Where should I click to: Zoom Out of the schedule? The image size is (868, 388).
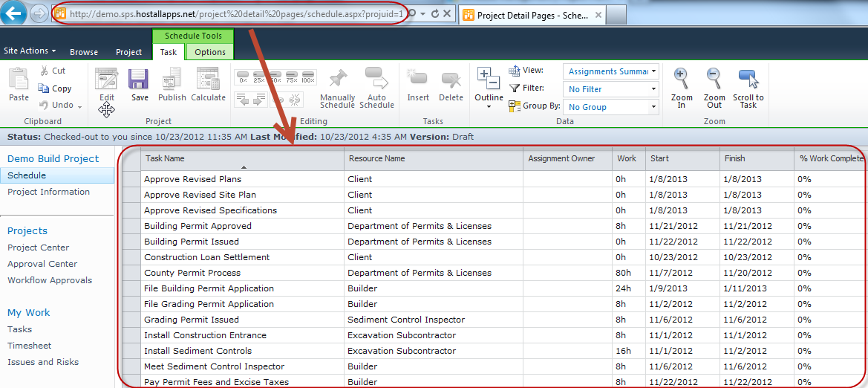[714, 88]
